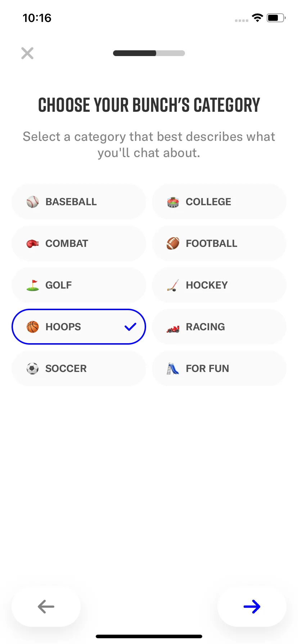
Task: Go back with the gray arrow
Action: point(46,607)
